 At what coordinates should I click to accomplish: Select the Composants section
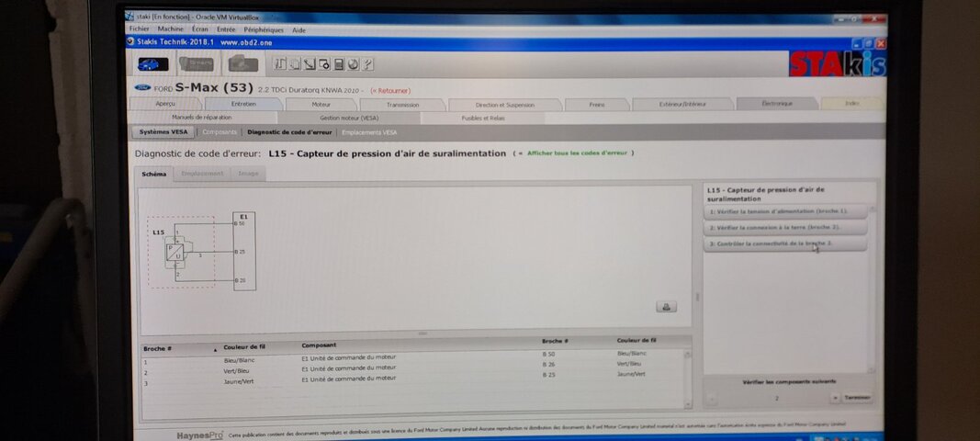click(220, 132)
